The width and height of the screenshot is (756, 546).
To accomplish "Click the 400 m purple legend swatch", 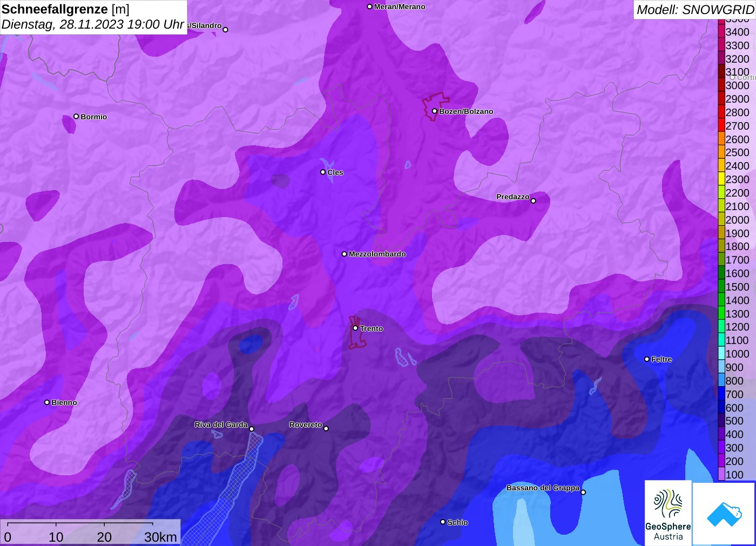I will coord(721,434).
